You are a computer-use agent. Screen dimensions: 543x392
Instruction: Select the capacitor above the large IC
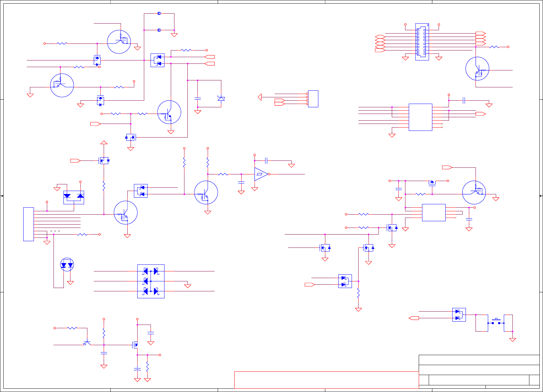[x=464, y=100]
